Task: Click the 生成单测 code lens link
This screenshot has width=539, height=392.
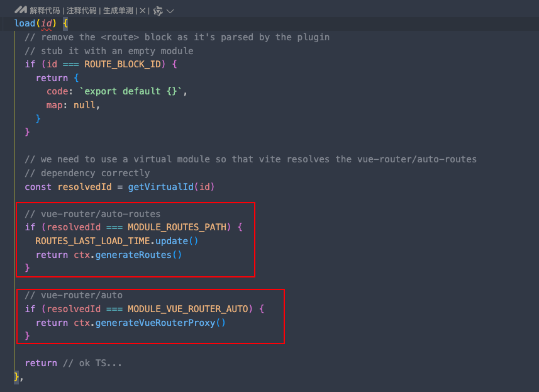Action: [x=118, y=11]
